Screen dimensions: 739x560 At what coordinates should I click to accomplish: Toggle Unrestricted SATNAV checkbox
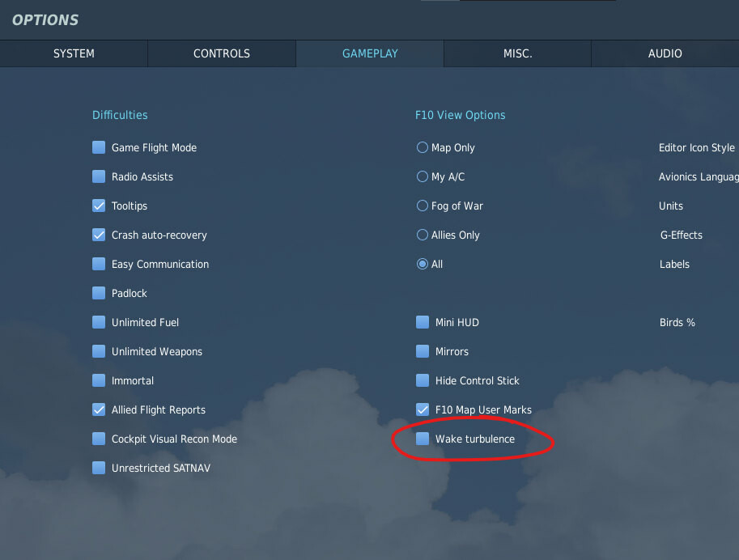pos(99,468)
